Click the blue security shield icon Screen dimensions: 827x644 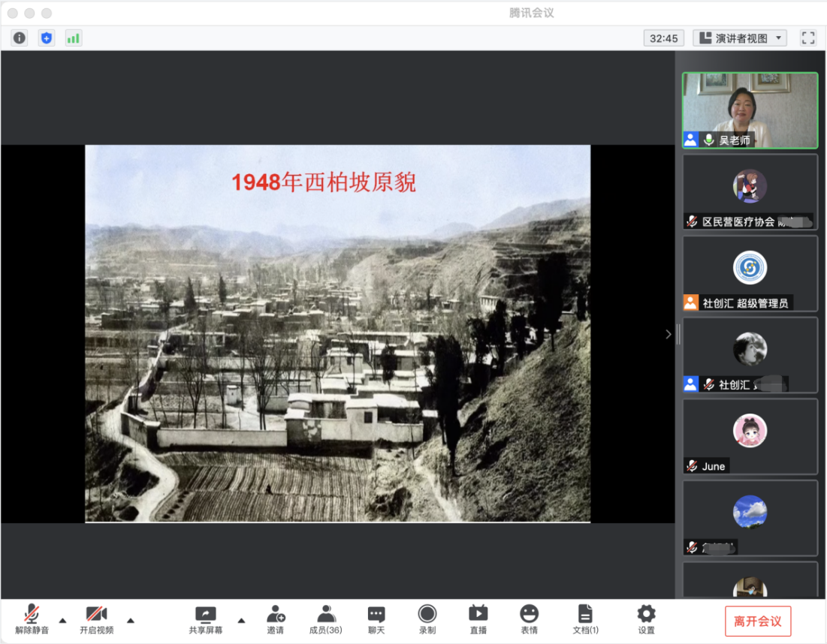click(x=47, y=38)
